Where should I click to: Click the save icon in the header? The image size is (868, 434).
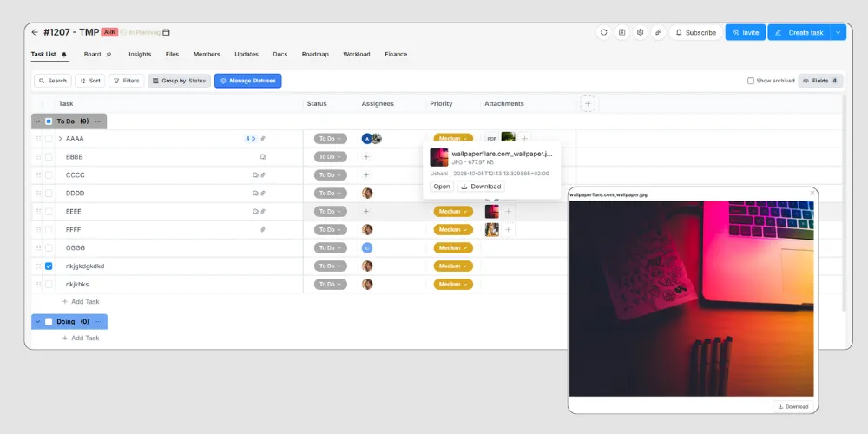pos(622,33)
